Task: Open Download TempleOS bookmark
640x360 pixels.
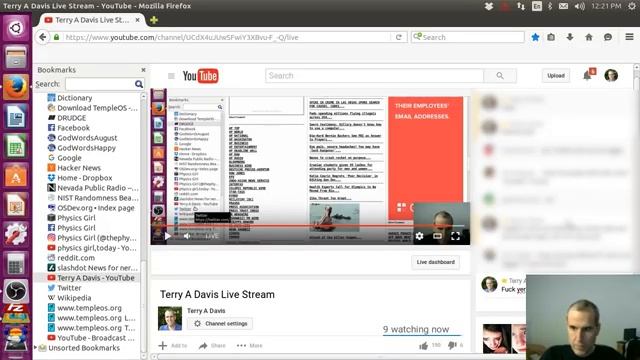Action: [93, 108]
